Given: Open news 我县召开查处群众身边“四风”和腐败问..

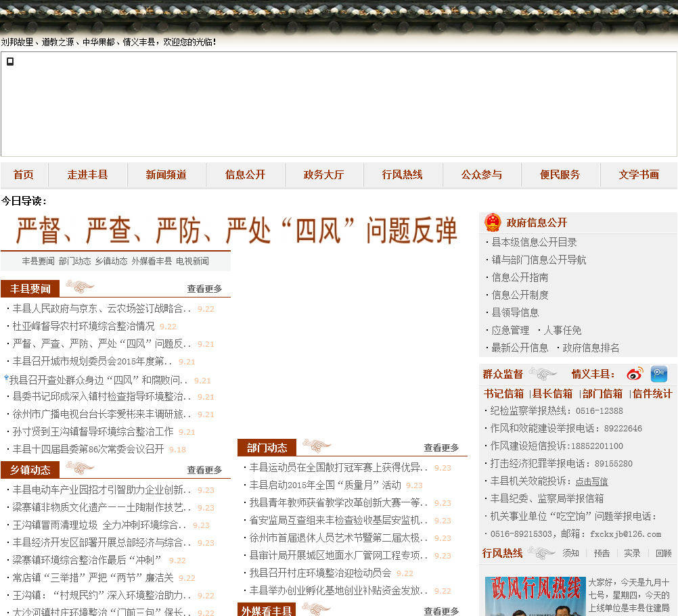Looking at the screenshot, I should coord(99,380).
